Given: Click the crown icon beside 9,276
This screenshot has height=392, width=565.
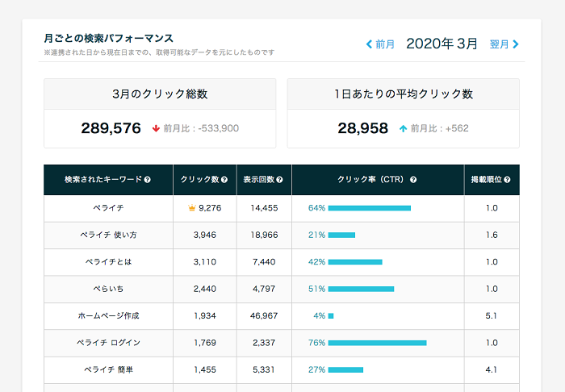Looking at the screenshot, I should tap(192, 208).
